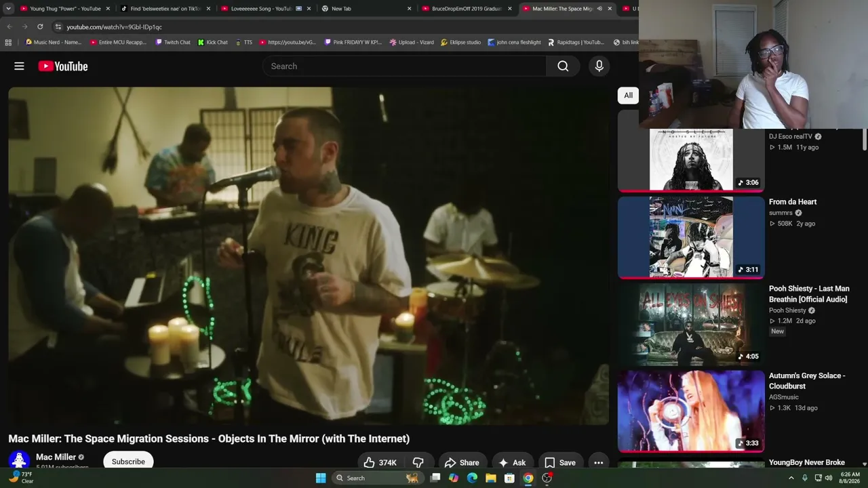Play the Pooh Shiesty Last Man Breathin thumbnail
The width and height of the screenshot is (868, 488).
point(691,324)
